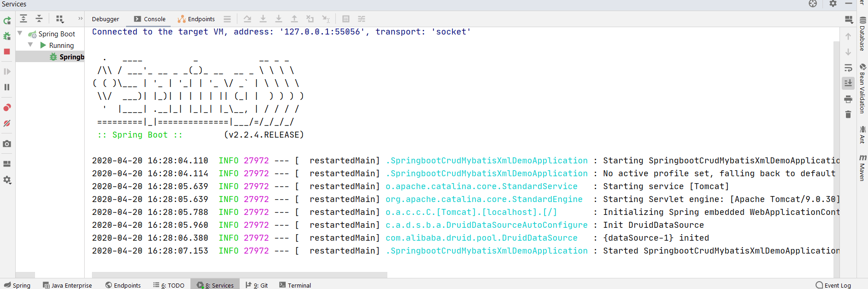Switch to the Debugger tab

105,19
